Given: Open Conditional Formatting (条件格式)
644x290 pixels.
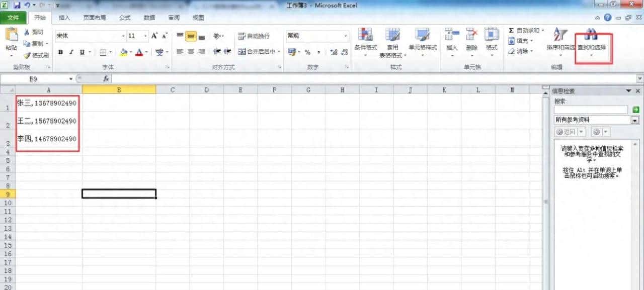Looking at the screenshot, I should [365, 41].
